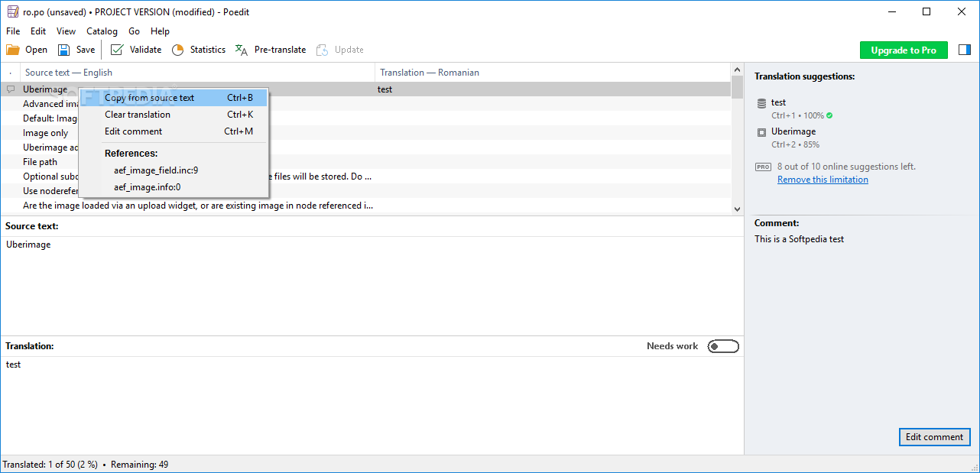Viewport: 980px width, 473px height.
Task: Click the sort indicator column header
Action: (10, 73)
